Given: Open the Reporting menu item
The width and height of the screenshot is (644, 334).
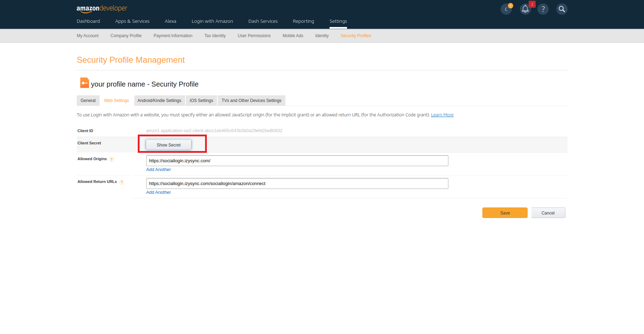Looking at the screenshot, I should coord(303,21).
